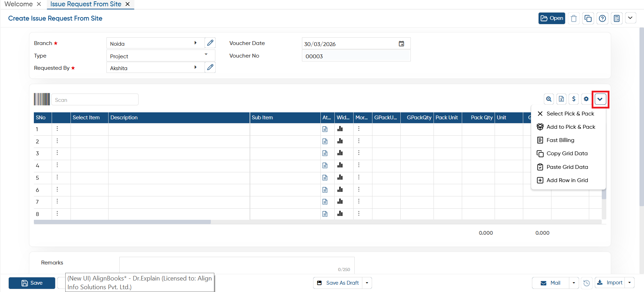
Task: Choose Select Pick & Pack menu entry
Action: click(568, 114)
